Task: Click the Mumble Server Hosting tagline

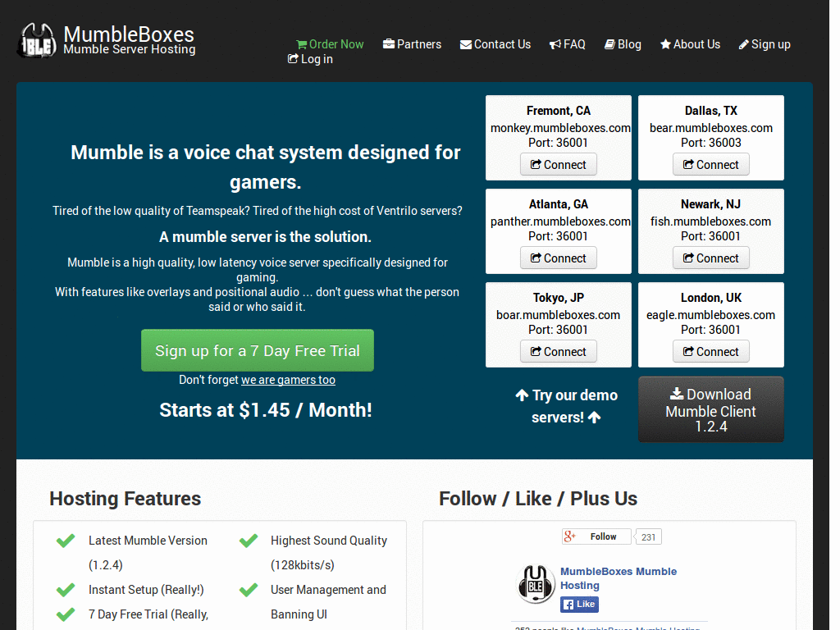Action: click(130, 49)
